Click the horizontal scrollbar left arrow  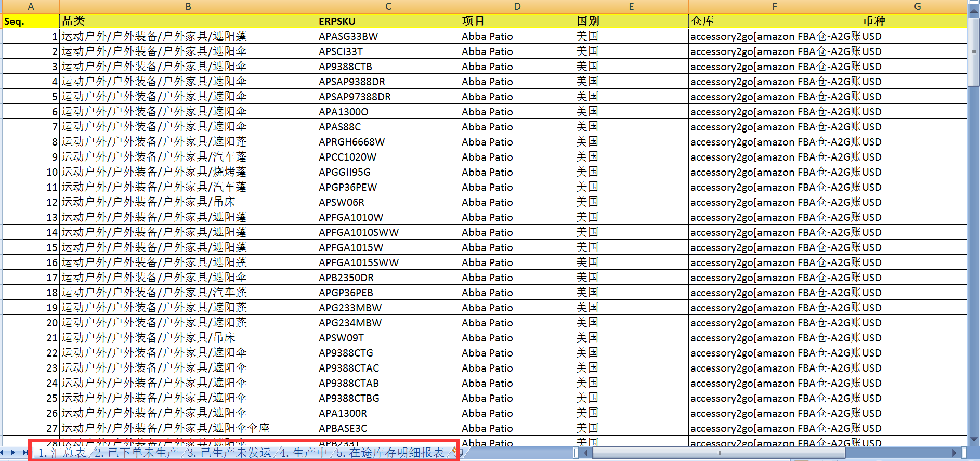tap(586, 453)
